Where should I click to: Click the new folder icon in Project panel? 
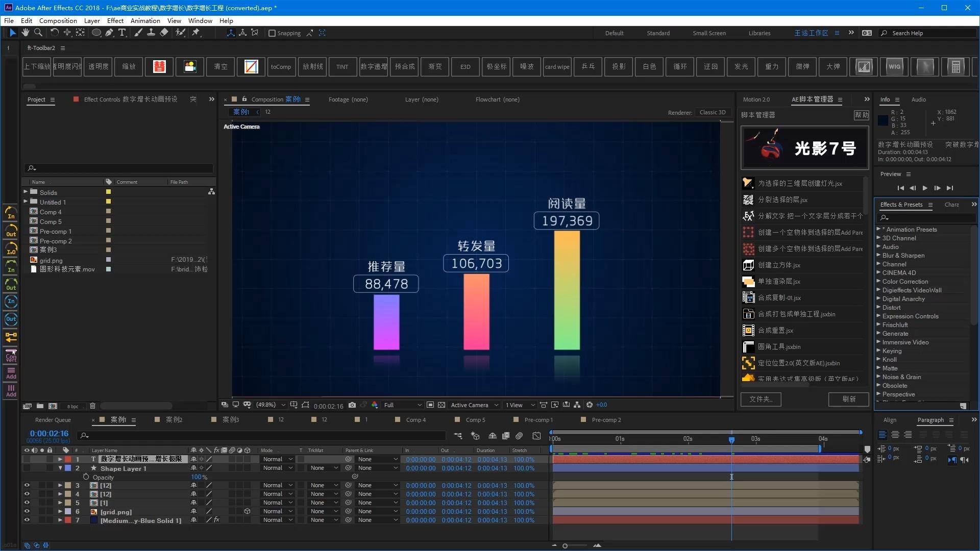(x=40, y=406)
